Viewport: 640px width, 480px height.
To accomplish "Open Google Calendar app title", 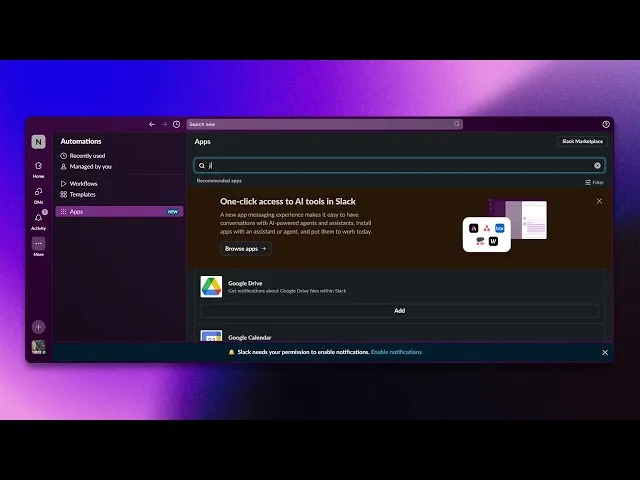I will [x=249, y=338].
